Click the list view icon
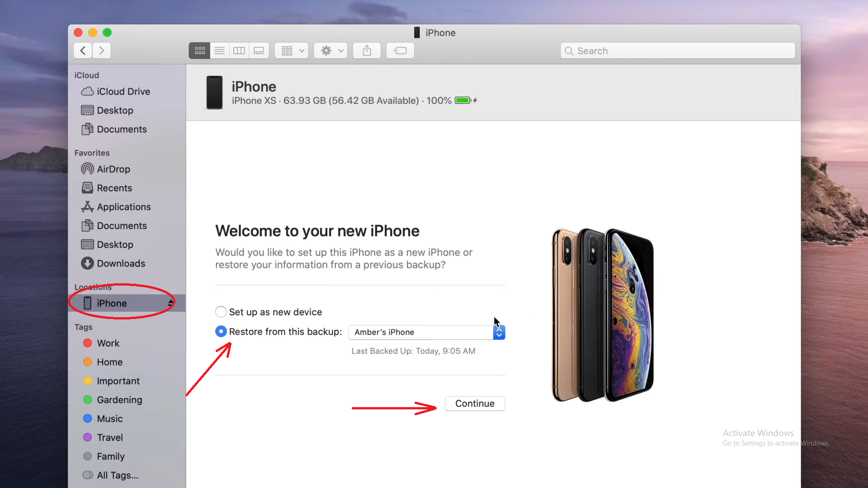 pyautogui.click(x=219, y=51)
